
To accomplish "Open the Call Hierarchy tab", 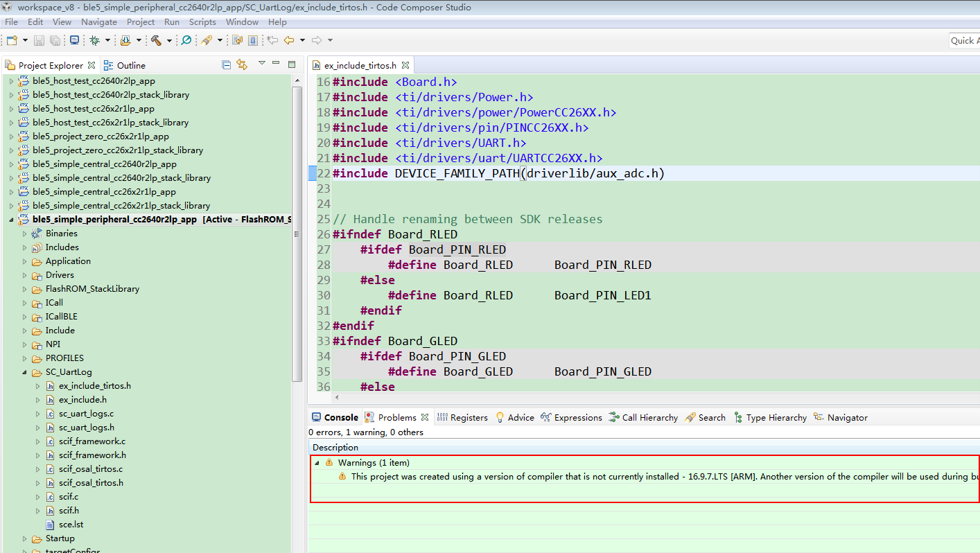I will [643, 418].
